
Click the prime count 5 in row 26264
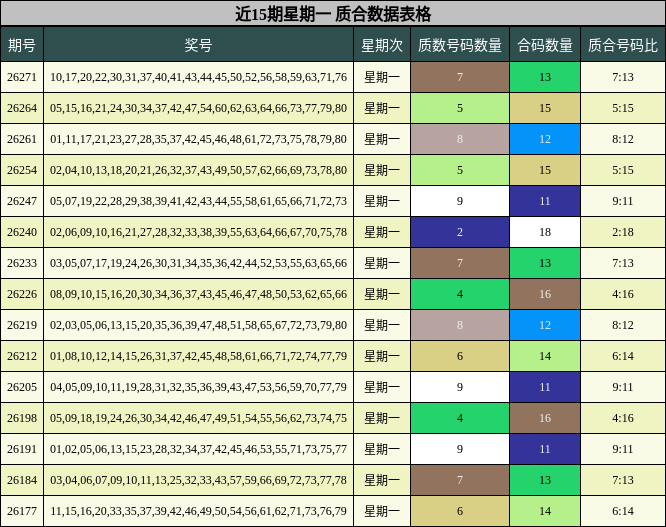[x=460, y=108]
